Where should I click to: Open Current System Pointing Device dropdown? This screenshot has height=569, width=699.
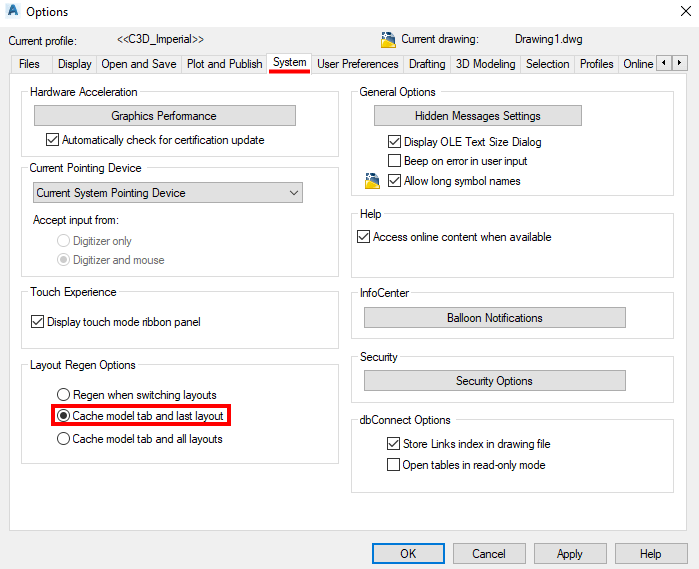coord(168,193)
